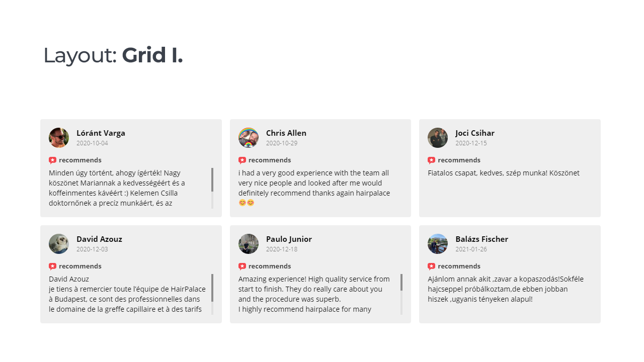Click Lóránt Varga's profile avatar
This screenshot has height=362, width=644.
pos(59,138)
